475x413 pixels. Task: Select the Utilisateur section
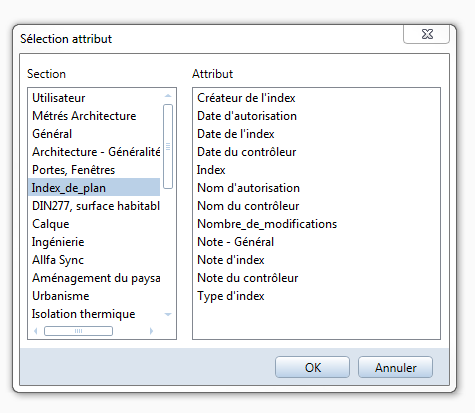(59, 98)
